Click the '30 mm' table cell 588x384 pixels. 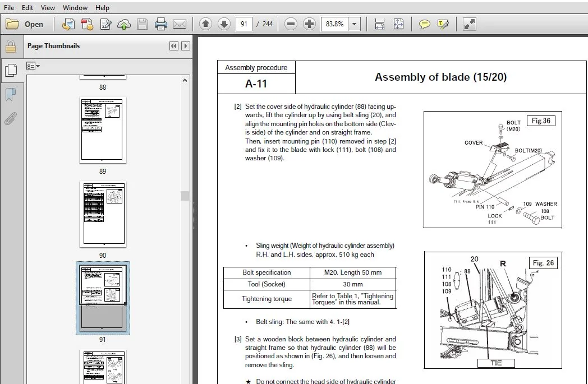[353, 284]
